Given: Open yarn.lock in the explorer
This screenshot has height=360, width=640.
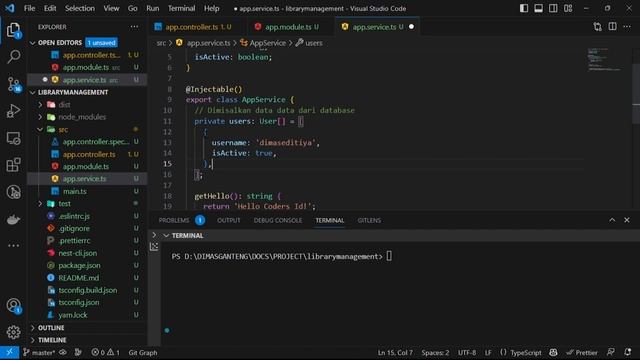Looking at the screenshot, I should (x=73, y=315).
